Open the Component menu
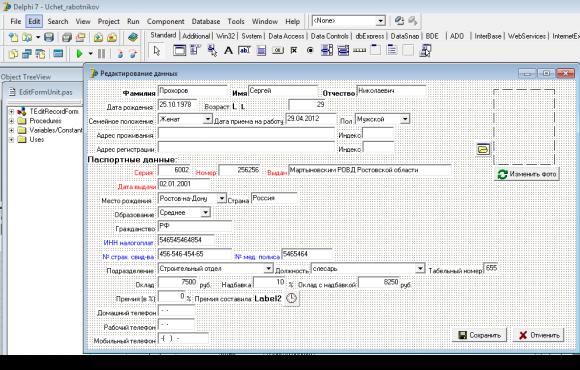 [165, 21]
